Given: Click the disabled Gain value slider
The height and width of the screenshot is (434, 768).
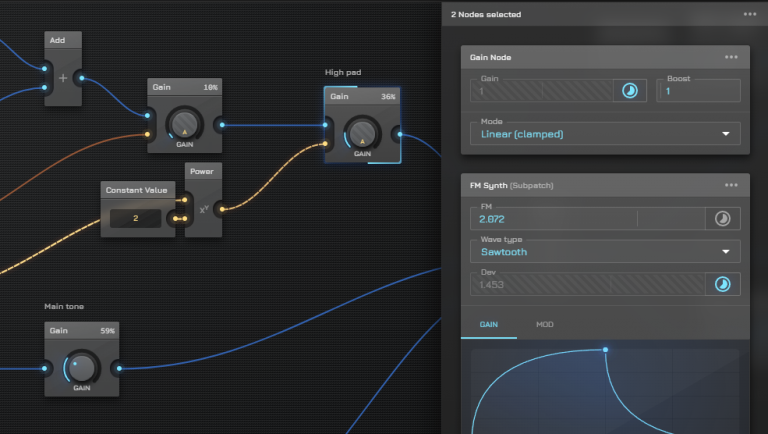Looking at the screenshot, I should click(x=542, y=91).
